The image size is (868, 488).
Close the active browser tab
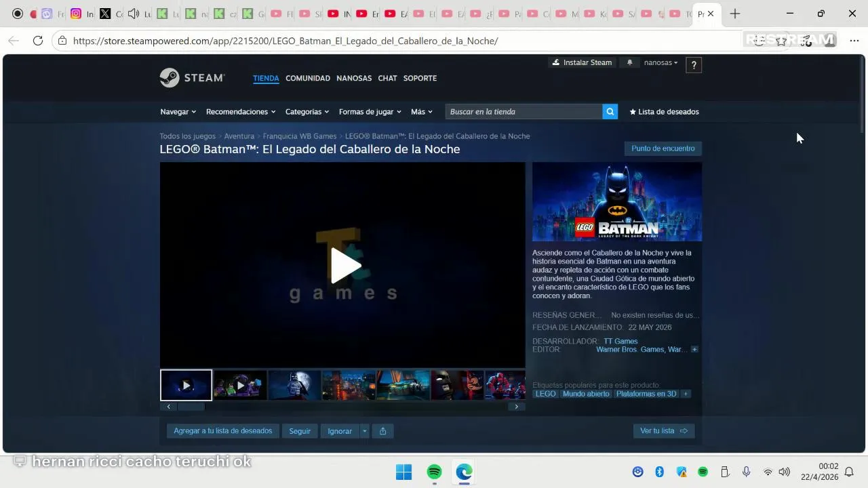pyautogui.click(x=711, y=14)
